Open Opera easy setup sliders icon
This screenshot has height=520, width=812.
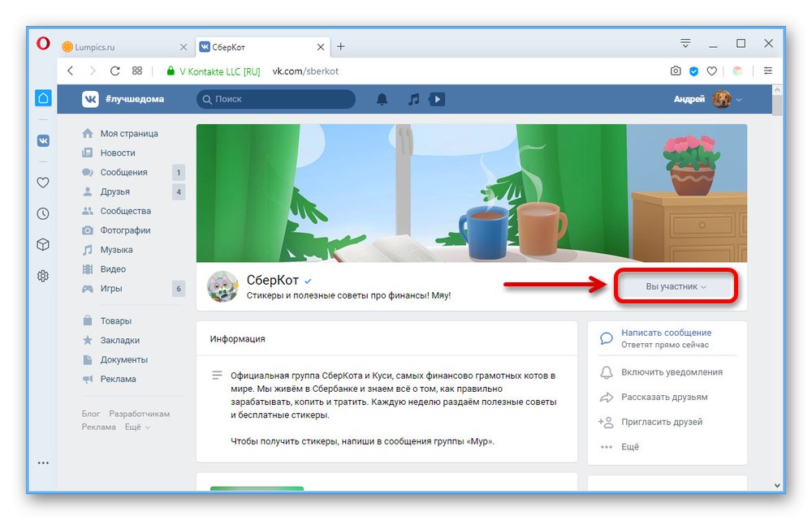click(768, 71)
